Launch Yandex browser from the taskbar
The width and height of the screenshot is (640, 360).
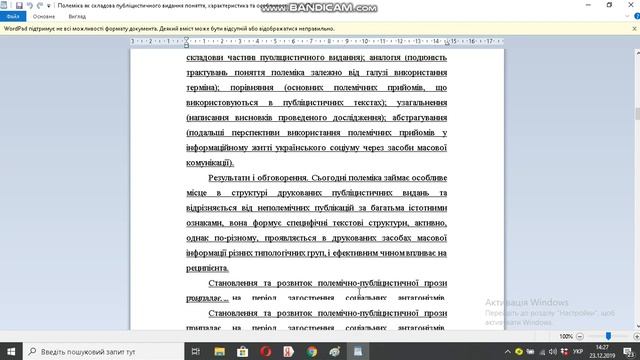click(x=289, y=351)
